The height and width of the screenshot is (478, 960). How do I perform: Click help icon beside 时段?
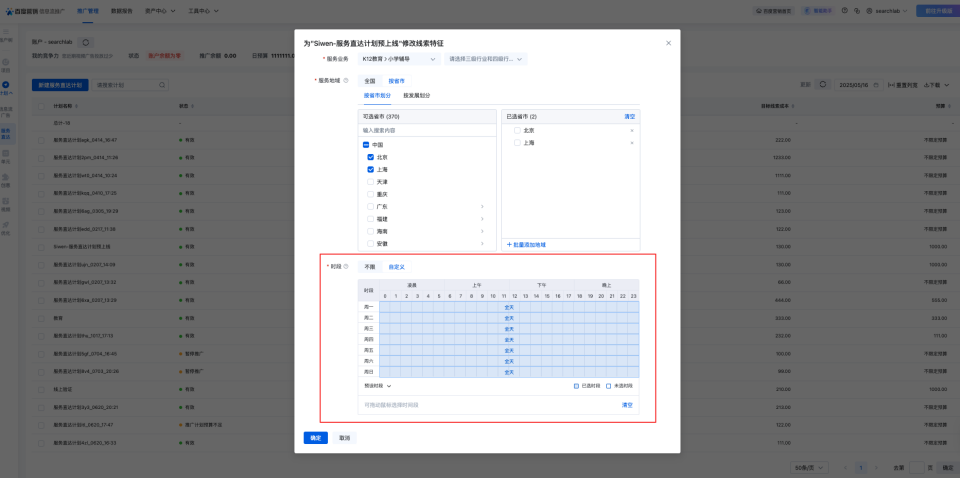pos(346,267)
